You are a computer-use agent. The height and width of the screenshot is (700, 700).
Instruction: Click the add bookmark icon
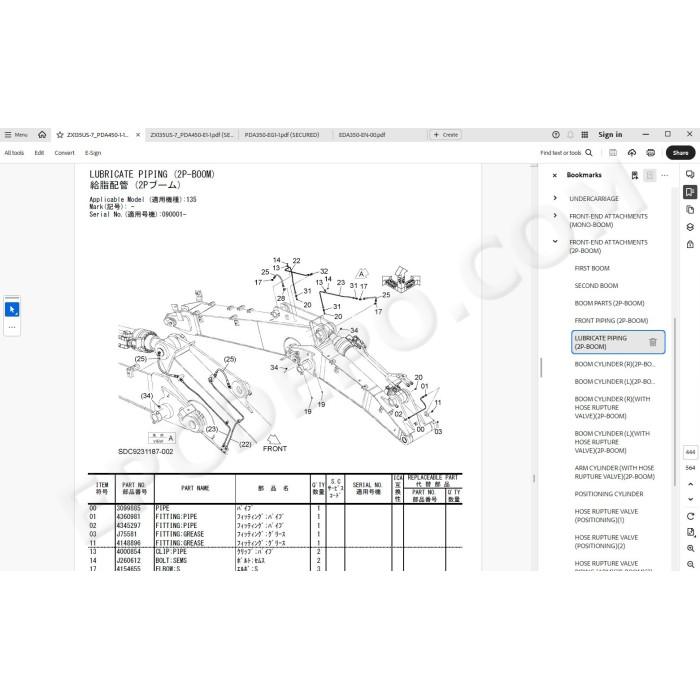pyautogui.click(x=634, y=175)
